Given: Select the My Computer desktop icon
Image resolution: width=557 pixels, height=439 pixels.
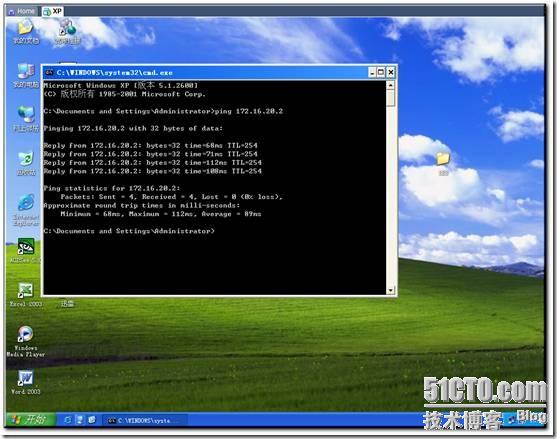Looking at the screenshot, I should click(x=26, y=75).
